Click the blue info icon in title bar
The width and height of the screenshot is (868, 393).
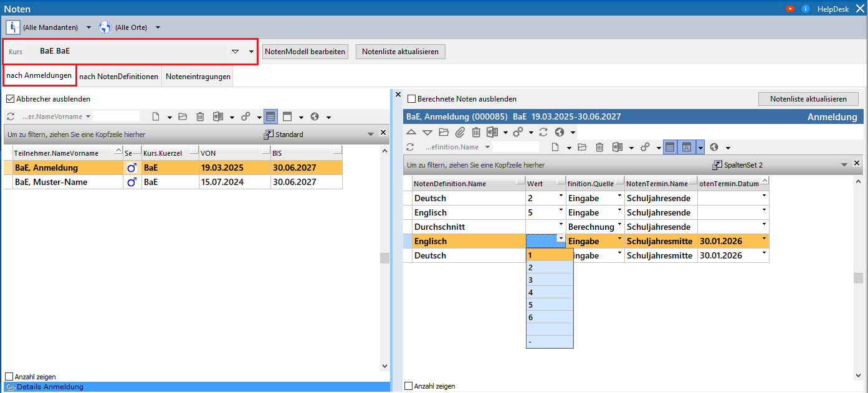pos(806,9)
